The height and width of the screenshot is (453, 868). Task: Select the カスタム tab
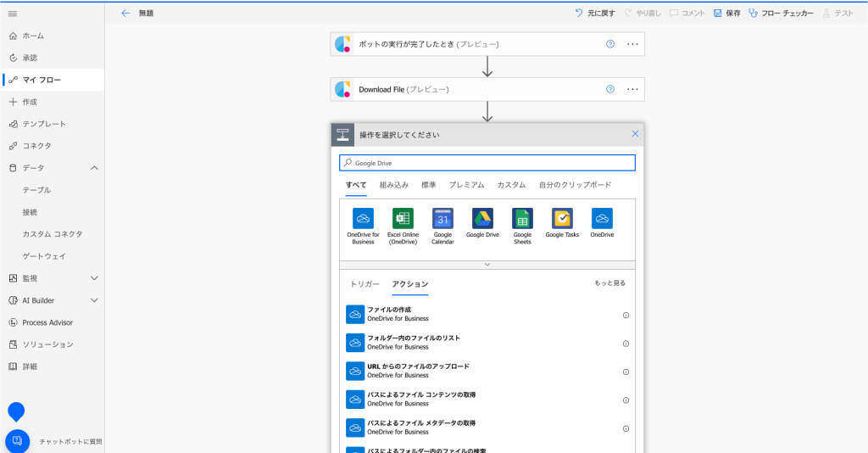pyautogui.click(x=511, y=185)
